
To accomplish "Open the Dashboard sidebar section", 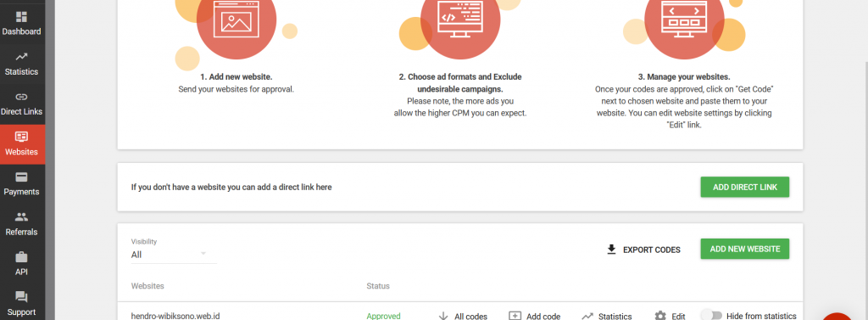I will (21, 24).
